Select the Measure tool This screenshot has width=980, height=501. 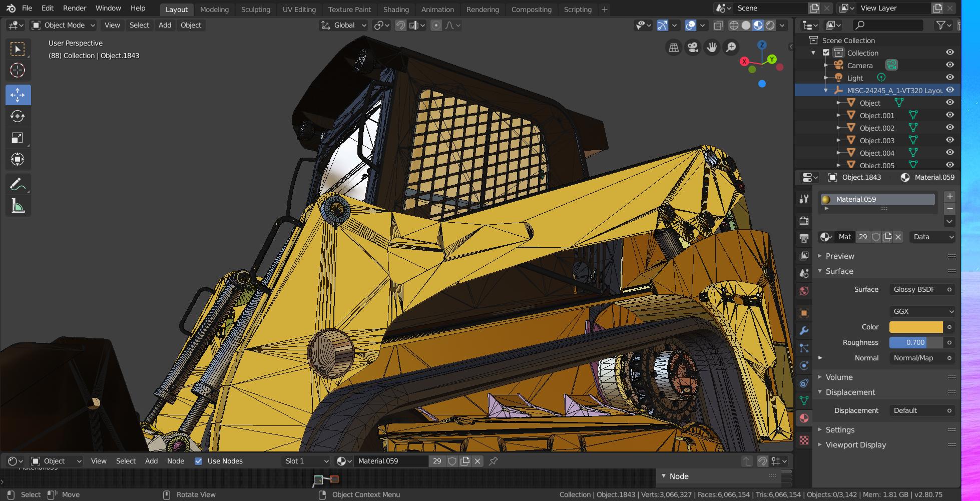tap(18, 206)
